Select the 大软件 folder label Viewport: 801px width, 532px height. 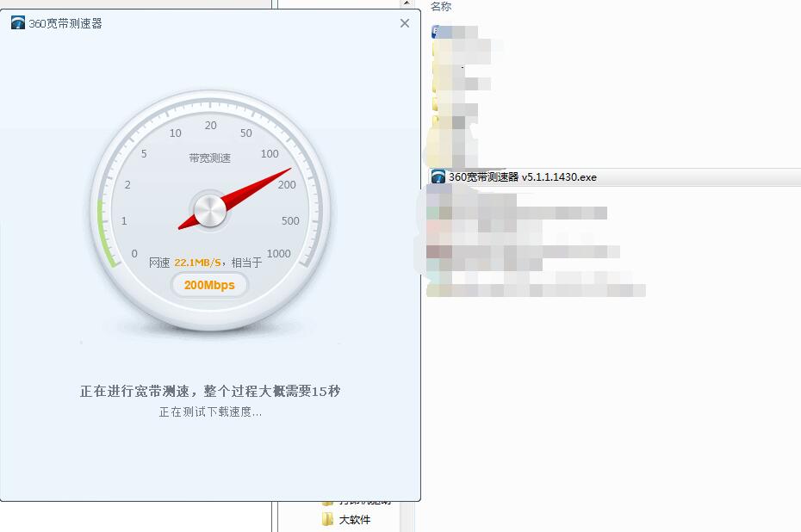coord(355,520)
